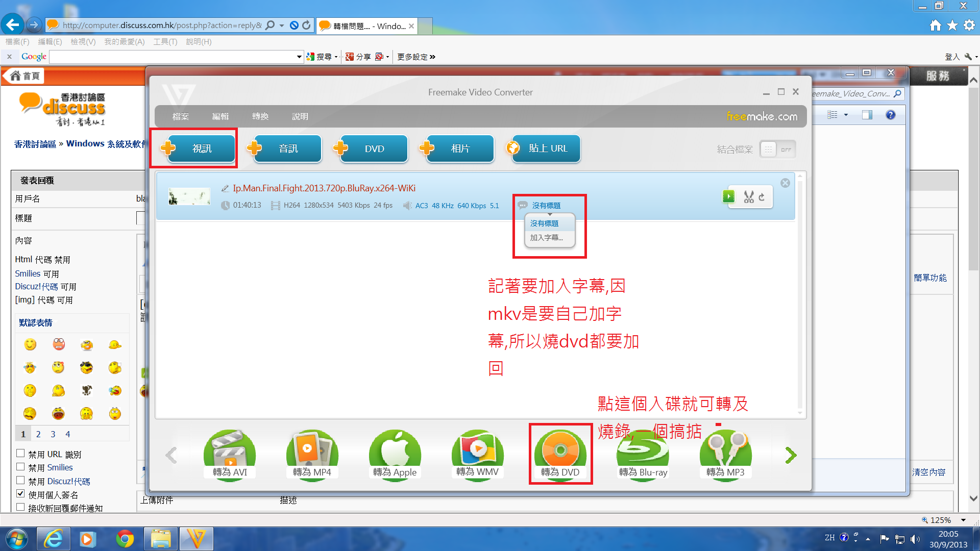Image resolution: width=980 pixels, height=551 pixels.
Task: Refresh the page in Internet Explorer
Action: click(306, 25)
